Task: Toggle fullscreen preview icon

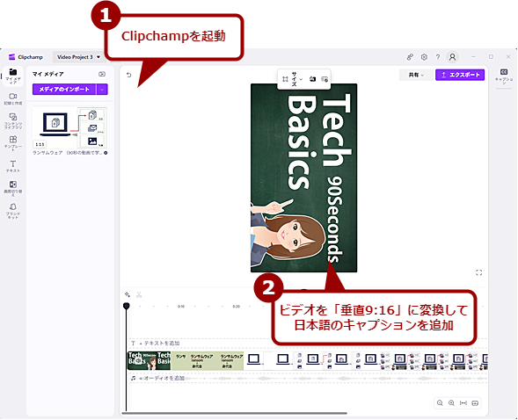Action: [478, 272]
